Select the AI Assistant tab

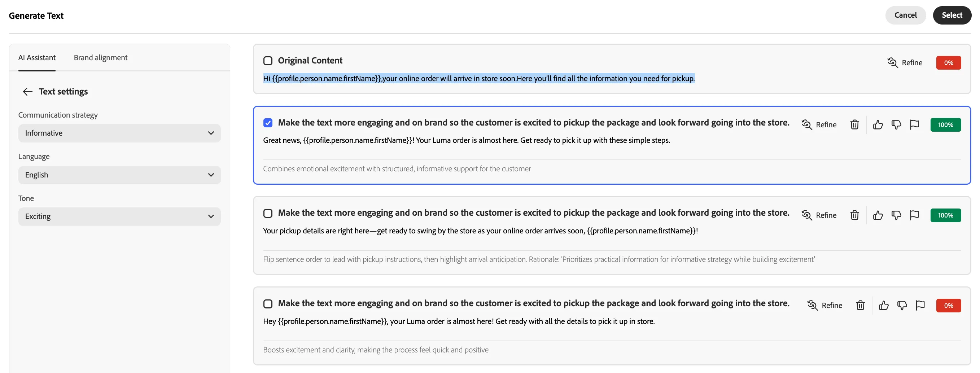click(37, 58)
